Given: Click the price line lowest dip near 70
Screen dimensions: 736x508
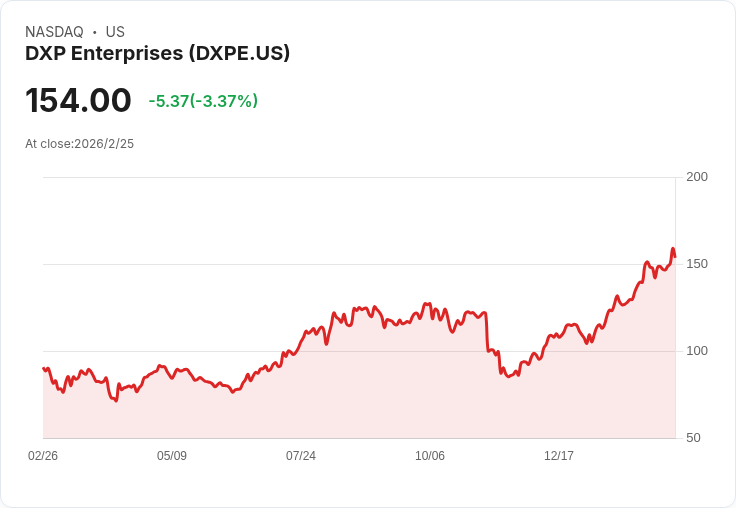Looking at the screenshot, I should click(115, 400).
